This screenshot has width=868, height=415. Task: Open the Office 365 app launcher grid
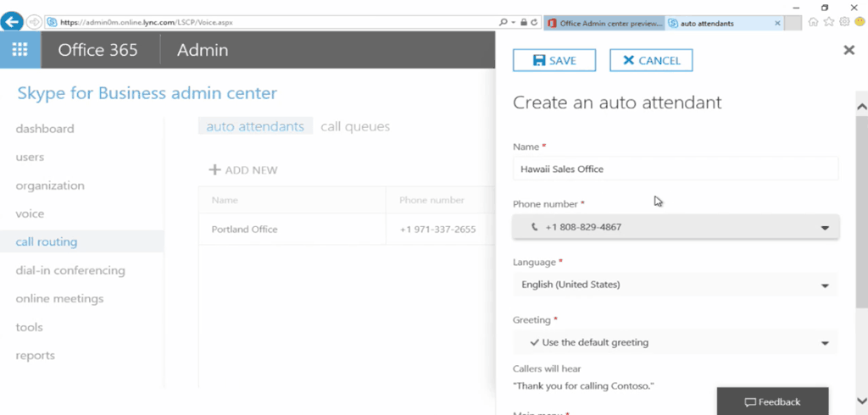click(x=19, y=50)
